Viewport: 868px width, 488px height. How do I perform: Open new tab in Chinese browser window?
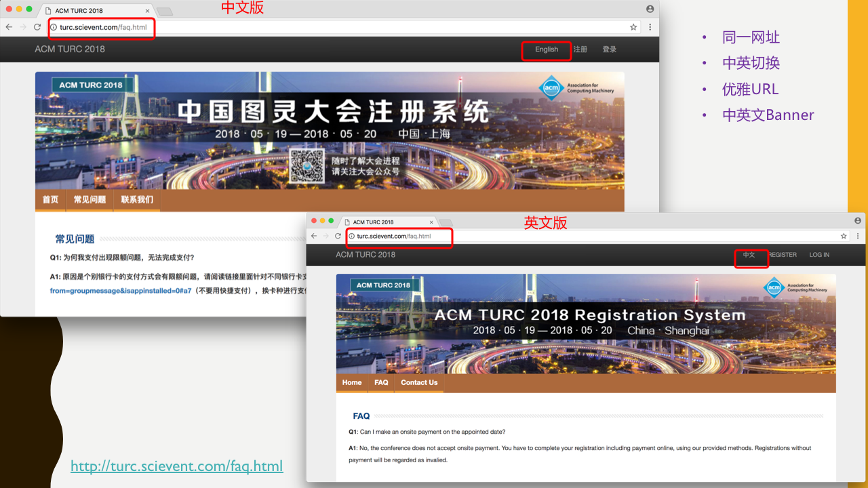tap(165, 11)
